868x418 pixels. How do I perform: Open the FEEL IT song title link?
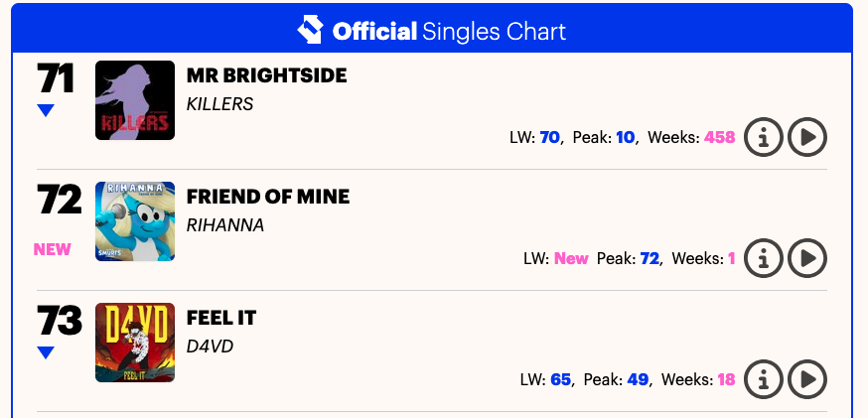221,318
